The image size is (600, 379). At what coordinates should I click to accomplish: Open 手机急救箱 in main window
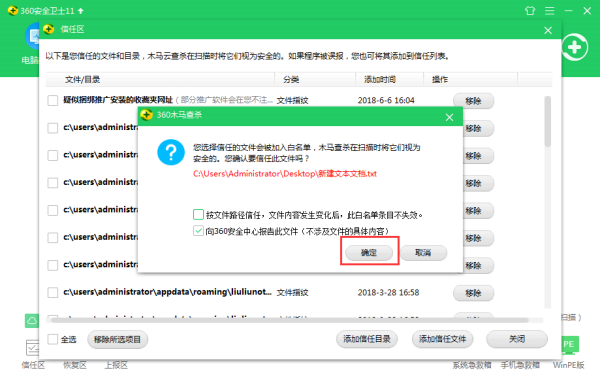520,365
